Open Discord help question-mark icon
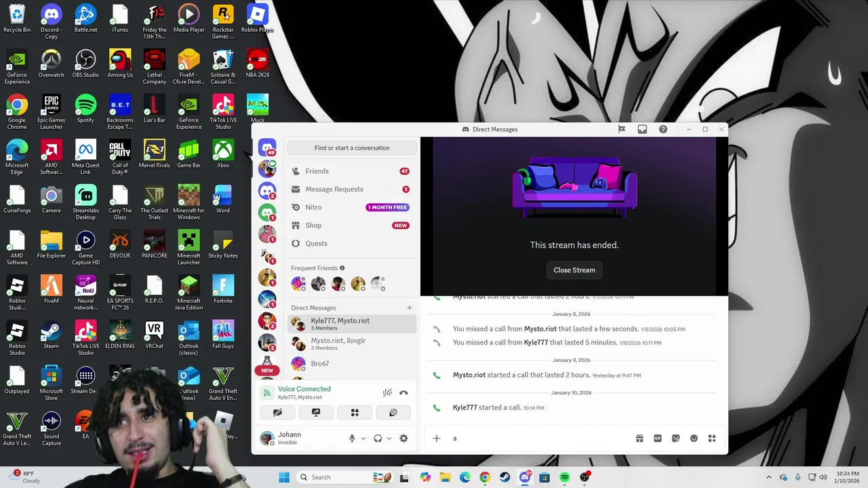This screenshot has height=488, width=868. tap(663, 129)
